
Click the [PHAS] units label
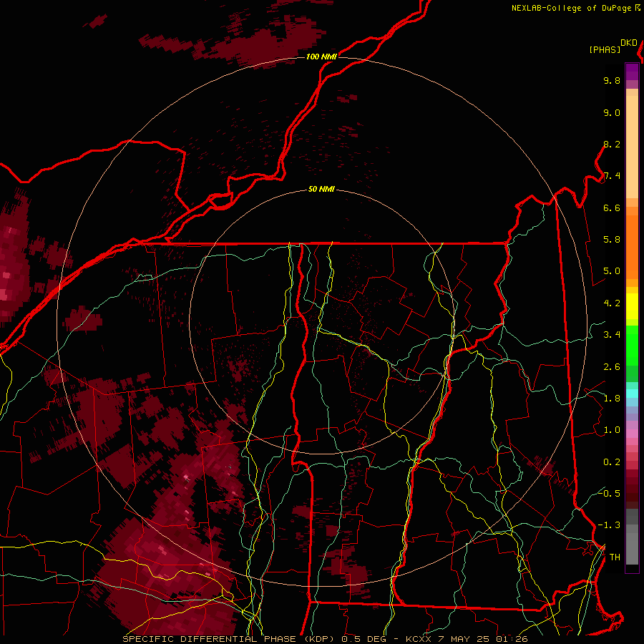click(605, 50)
